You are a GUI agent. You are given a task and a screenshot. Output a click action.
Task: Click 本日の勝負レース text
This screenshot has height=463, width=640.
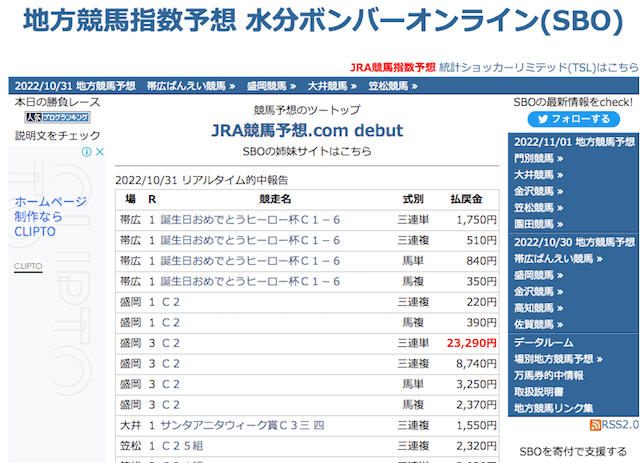click(x=57, y=102)
